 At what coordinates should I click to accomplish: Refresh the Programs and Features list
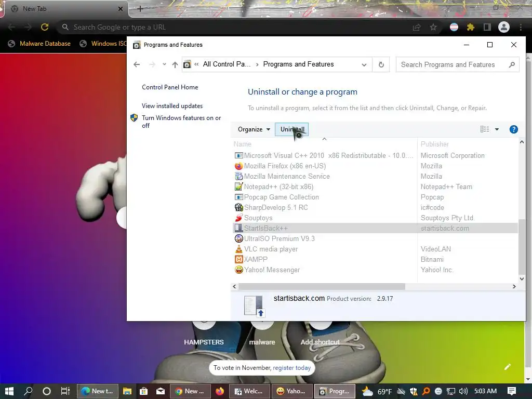381,64
